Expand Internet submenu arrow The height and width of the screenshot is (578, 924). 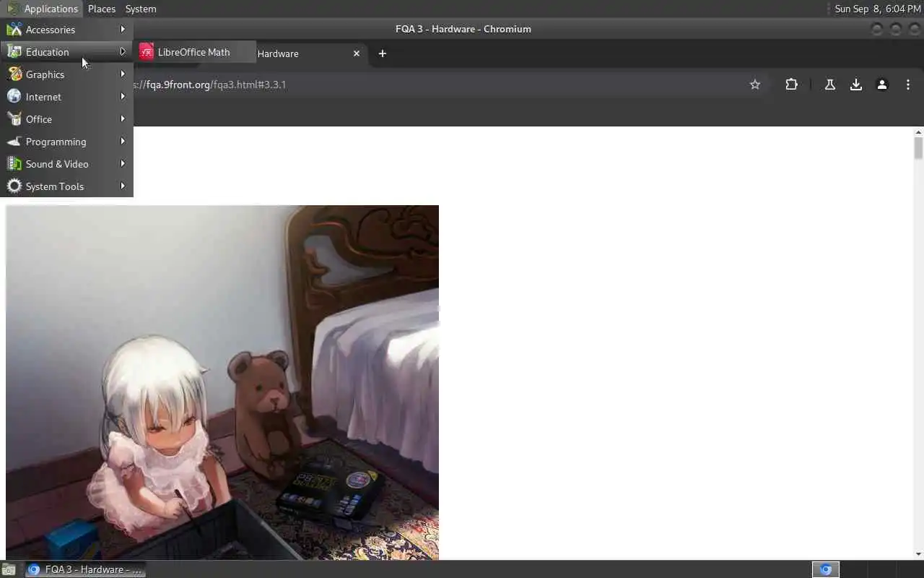point(123,97)
